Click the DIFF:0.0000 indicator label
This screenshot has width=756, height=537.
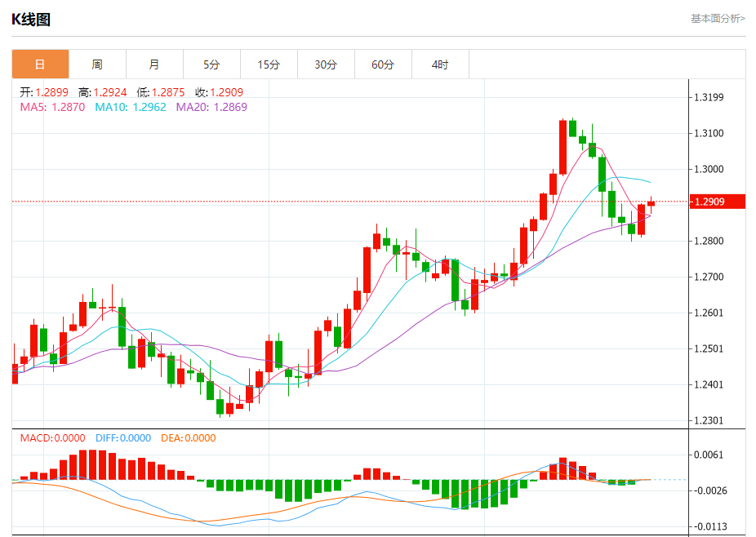[x=123, y=438]
